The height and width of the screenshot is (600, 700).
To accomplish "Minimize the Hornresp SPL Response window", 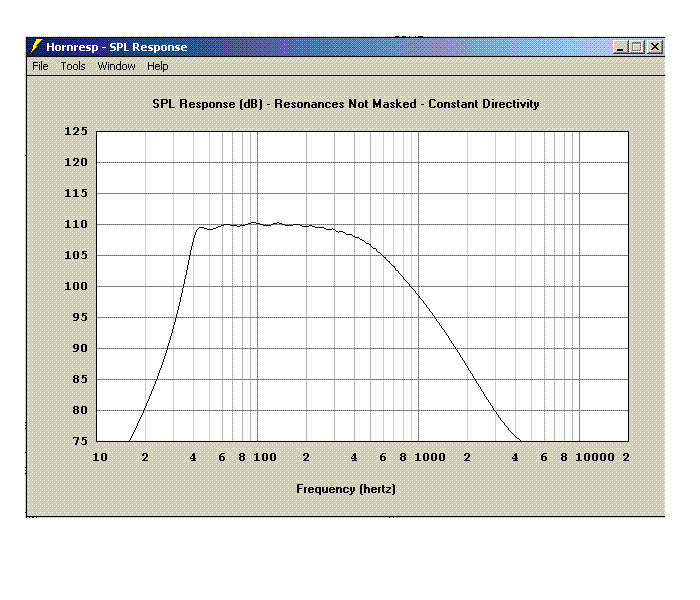I will [x=620, y=47].
